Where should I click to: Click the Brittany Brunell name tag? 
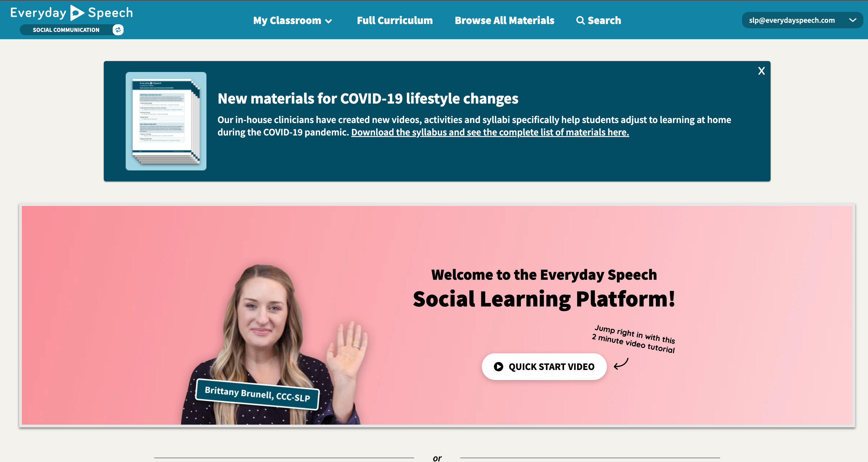(x=257, y=394)
